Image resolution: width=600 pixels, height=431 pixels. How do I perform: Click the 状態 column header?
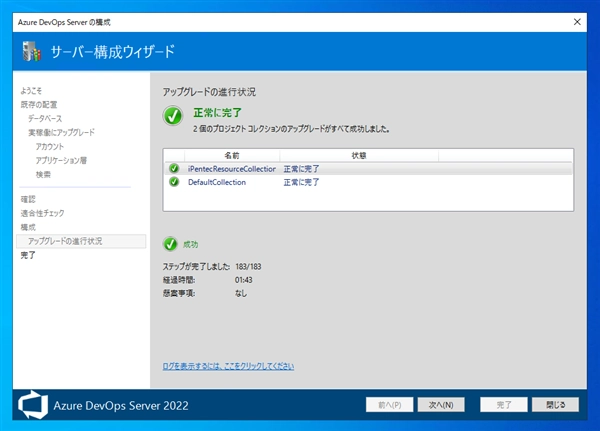pyautogui.click(x=359, y=155)
